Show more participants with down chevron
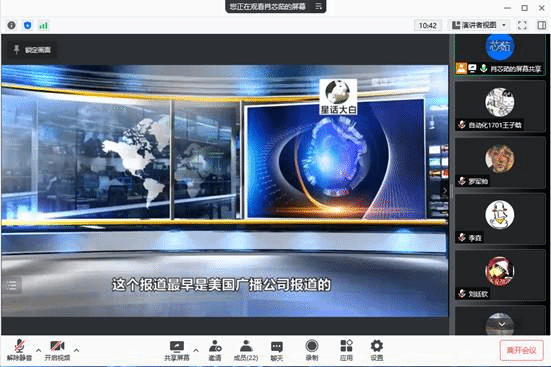This screenshot has width=551, height=367. [x=502, y=324]
